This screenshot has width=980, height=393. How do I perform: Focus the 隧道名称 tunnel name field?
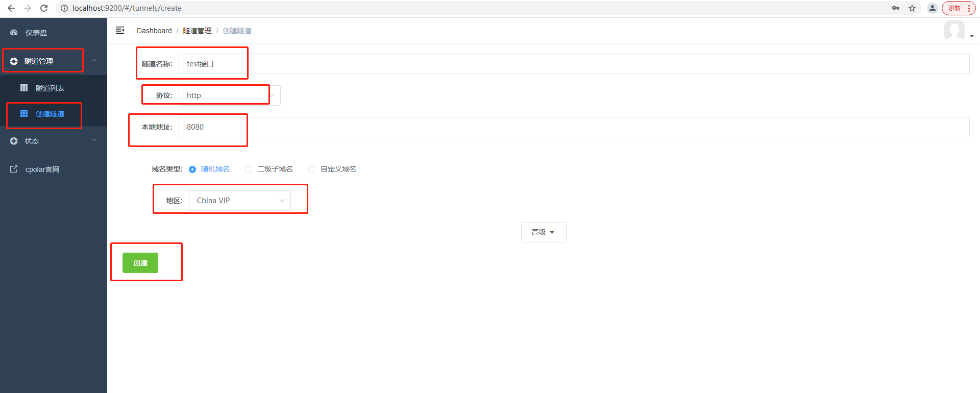click(574, 64)
